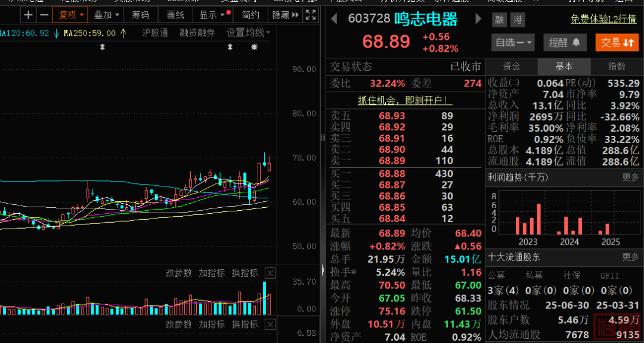Image resolution: width=644 pixels, height=343 pixels.
Task: Expand the 叠加 overlay dropdown
Action: point(107,15)
